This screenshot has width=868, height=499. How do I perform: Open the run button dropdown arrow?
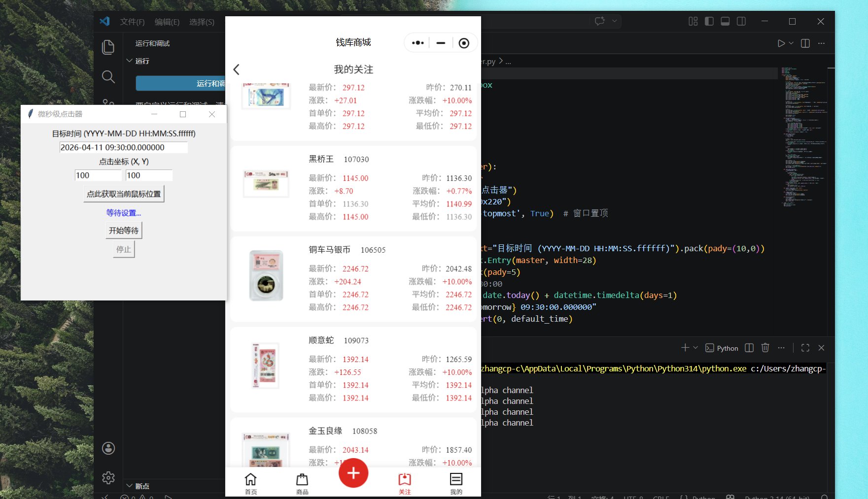(x=791, y=43)
